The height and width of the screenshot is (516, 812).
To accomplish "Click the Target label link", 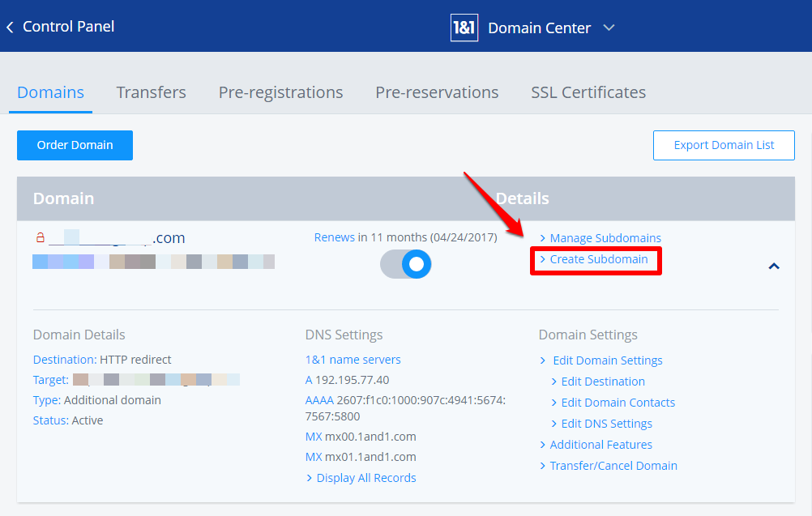I will point(51,380).
